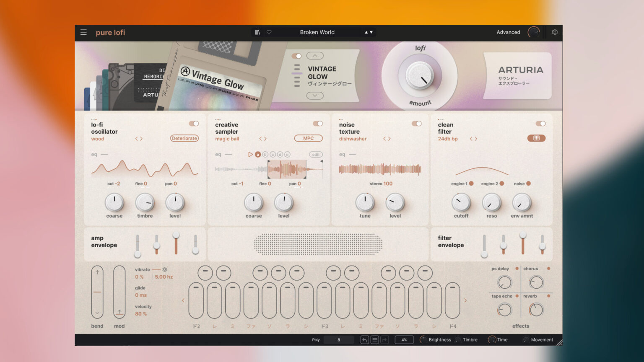The width and height of the screenshot is (644, 362).
Task: Browse next oscillator type with right chevron
Action: coord(142,138)
